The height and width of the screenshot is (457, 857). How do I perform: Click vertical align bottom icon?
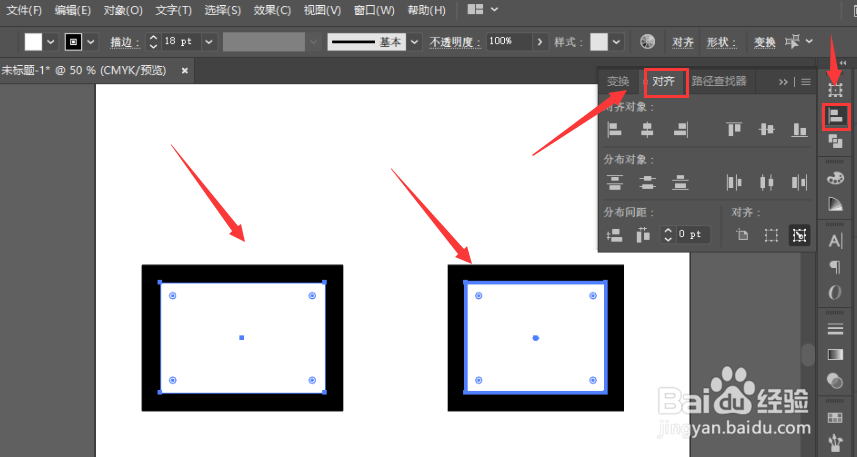pyautogui.click(x=800, y=130)
